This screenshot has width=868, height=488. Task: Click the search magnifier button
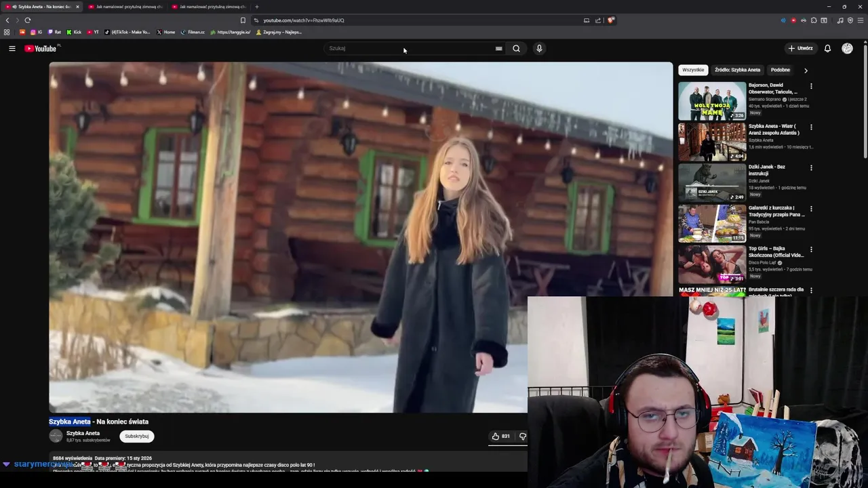coord(516,48)
